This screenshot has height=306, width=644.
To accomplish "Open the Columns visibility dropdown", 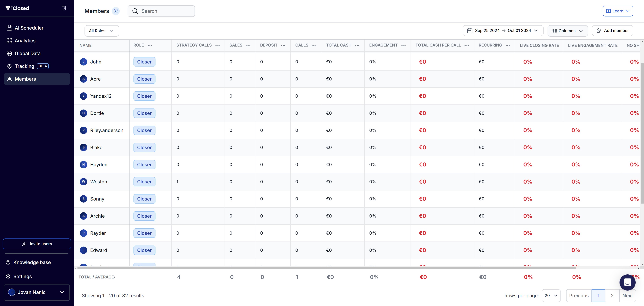I will click(x=567, y=31).
